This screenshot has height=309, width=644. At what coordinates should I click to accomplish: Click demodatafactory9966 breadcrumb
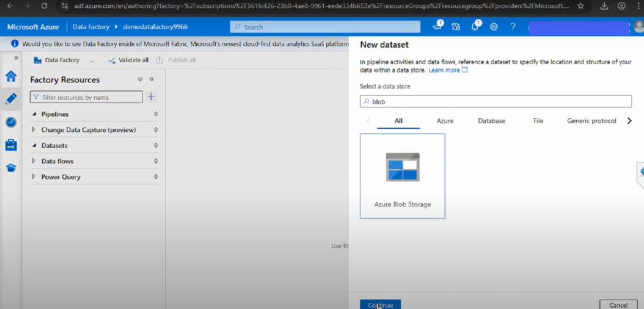[155, 27]
